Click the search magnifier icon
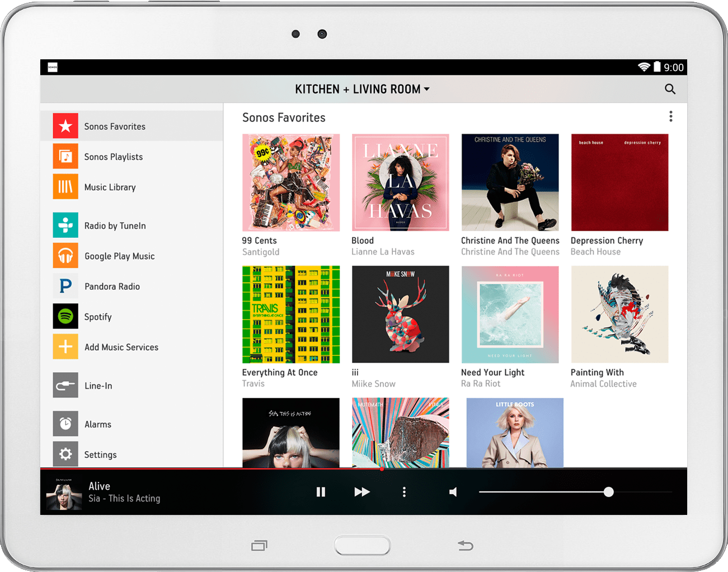 (670, 89)
